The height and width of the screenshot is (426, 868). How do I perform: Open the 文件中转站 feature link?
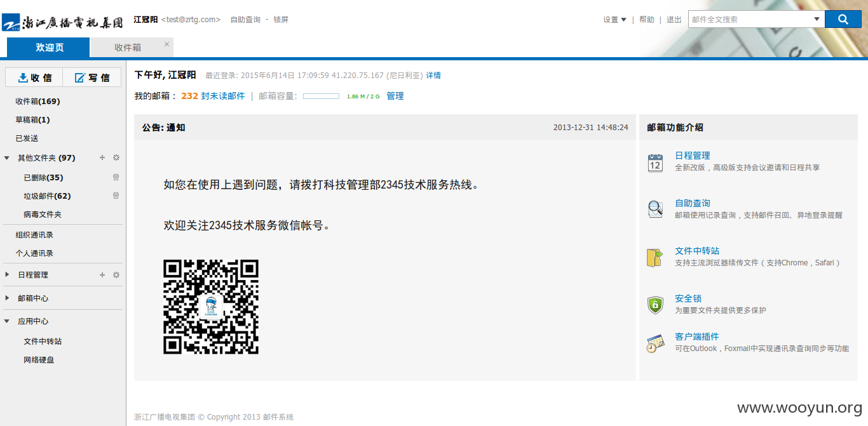[x=697, y=250]
